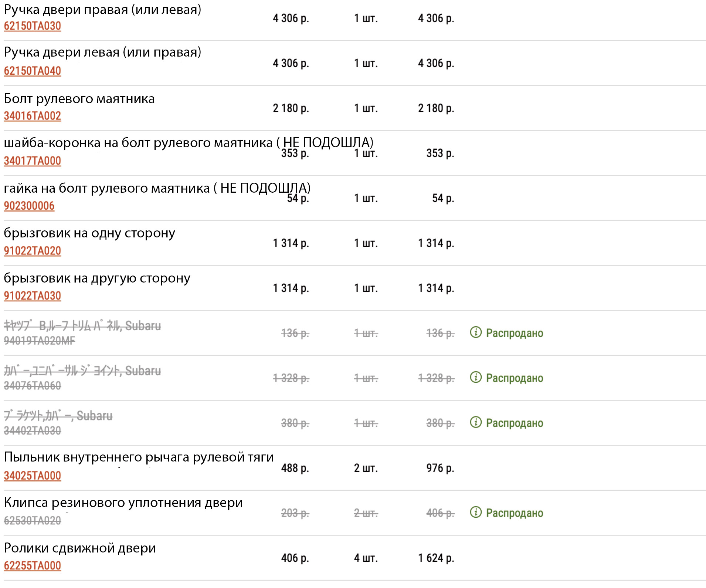Open mudguard part link 91022TA020
Viewport: 706px width, 588px height.
point(33,251)
